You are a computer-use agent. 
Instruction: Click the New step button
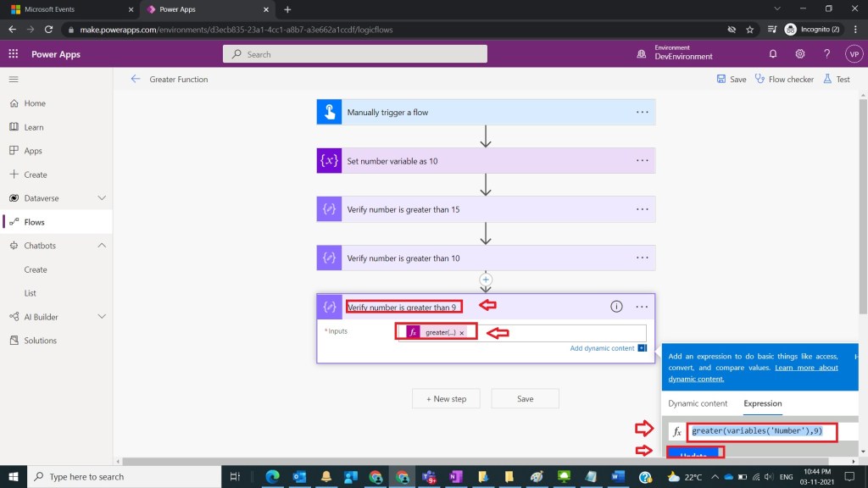tap(446, 399)
